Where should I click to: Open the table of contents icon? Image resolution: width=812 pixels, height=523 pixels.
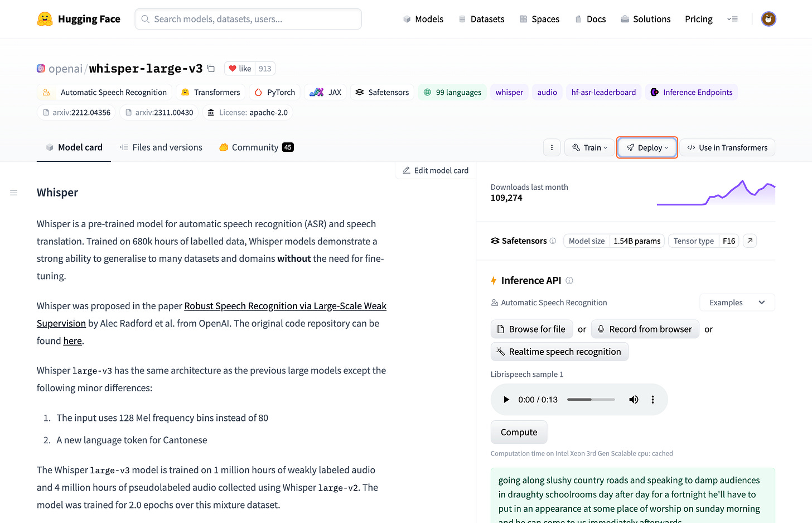click(x=14, y=193)
